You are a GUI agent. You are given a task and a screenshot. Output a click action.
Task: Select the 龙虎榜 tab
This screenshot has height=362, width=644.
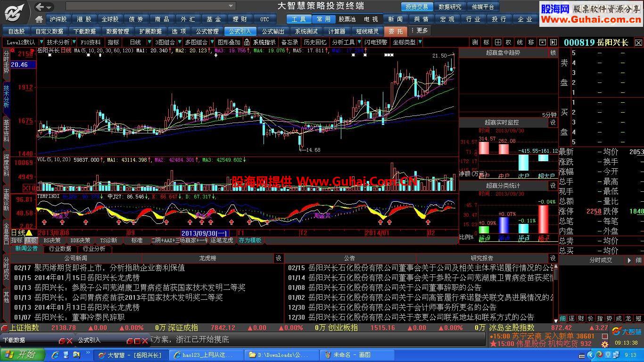tap(207, 258)
